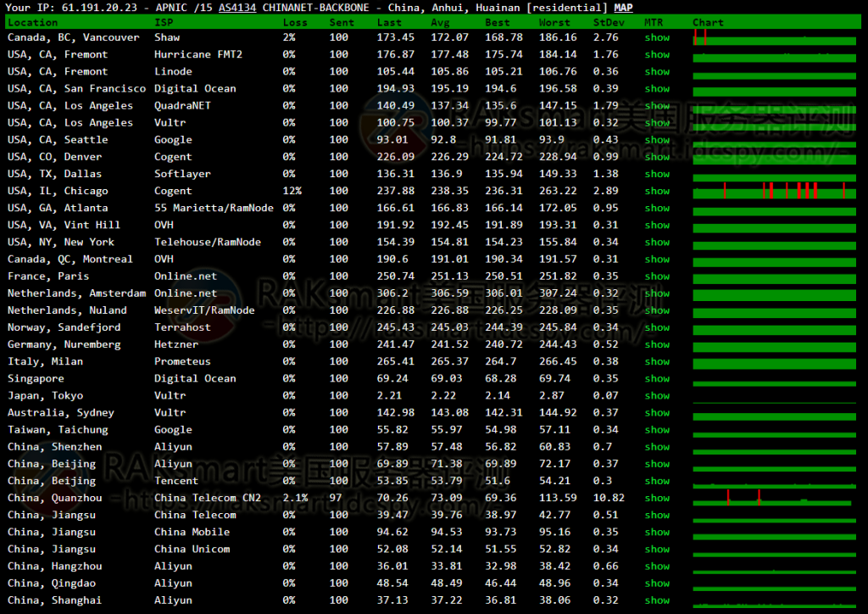This screenshot has width=868, height=614.
Task: Show MTR for Amsterdam Online.net row
Action: point(657,293)
